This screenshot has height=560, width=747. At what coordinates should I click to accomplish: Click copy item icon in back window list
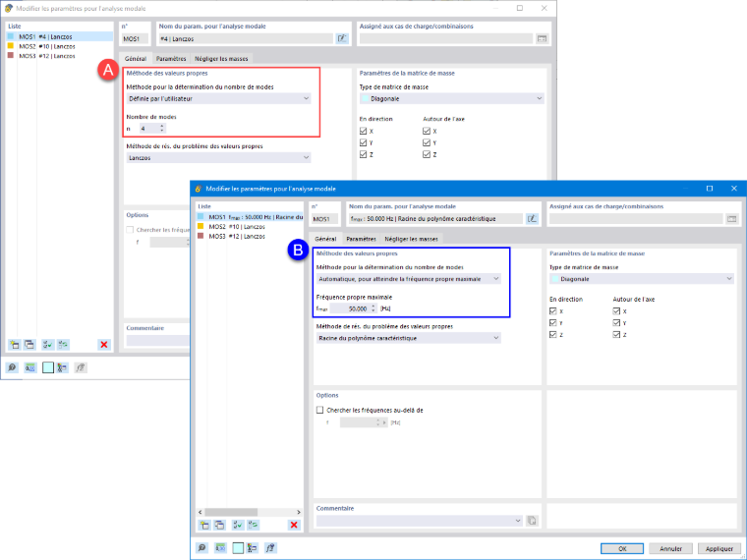pyautogui.click(x=29, y=344)
